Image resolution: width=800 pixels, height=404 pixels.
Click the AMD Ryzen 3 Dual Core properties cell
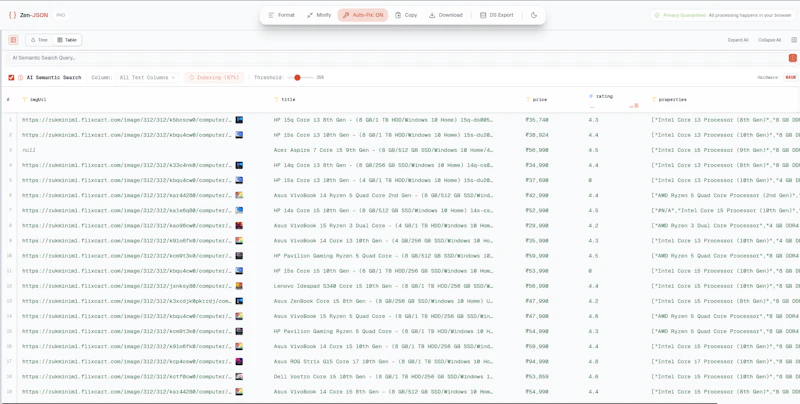[x=726, y=225]
